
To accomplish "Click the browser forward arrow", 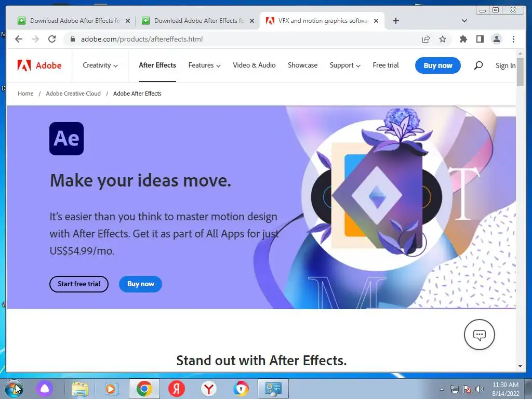I will (35, 39).
